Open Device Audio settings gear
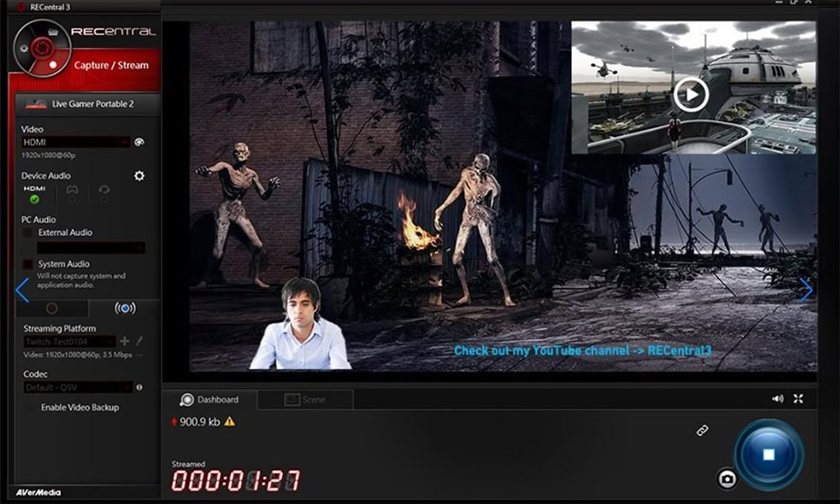 point(139,176)
